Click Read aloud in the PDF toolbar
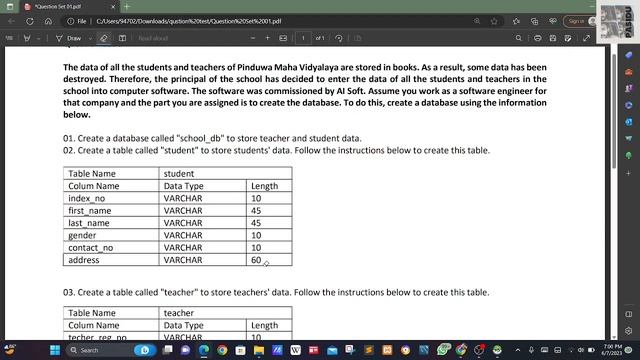 click(x=153, y=38)
